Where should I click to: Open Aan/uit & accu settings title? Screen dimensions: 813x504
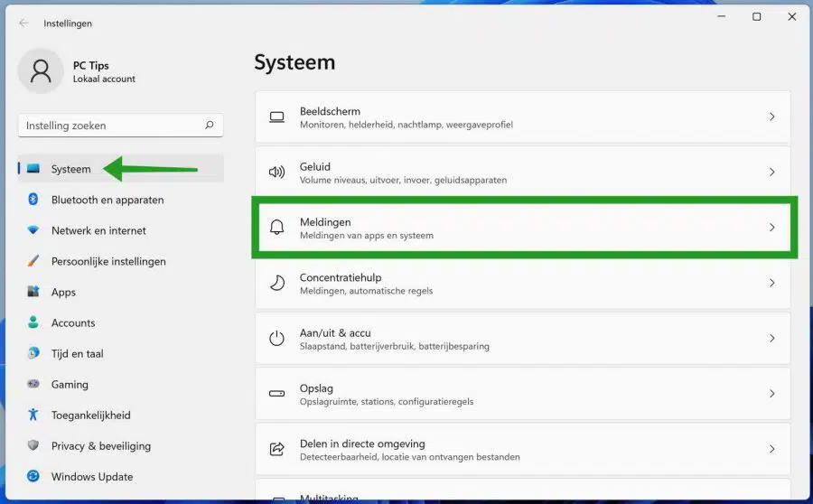point(335,333)
